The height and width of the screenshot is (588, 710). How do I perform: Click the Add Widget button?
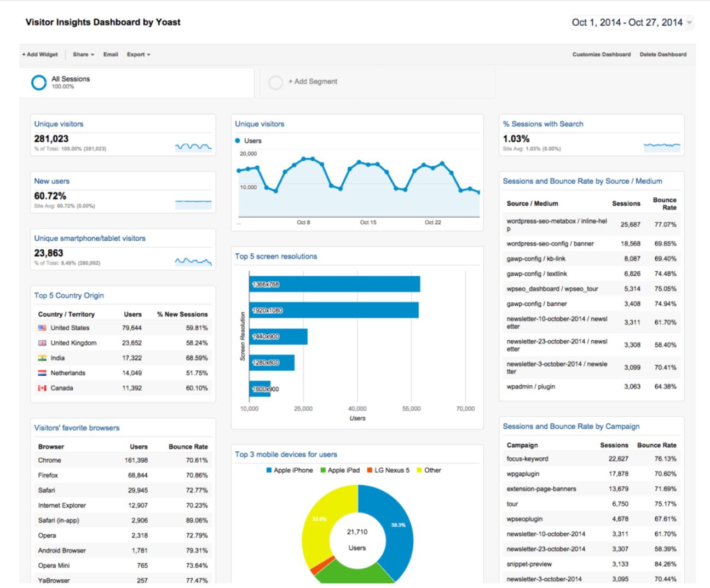[40, 55]
